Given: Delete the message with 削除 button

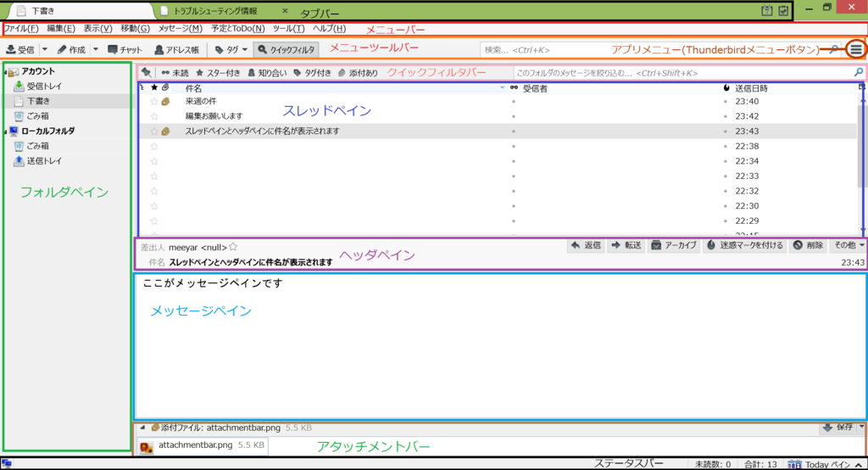Looking at the screenshot, I should (x=808, y=245).
